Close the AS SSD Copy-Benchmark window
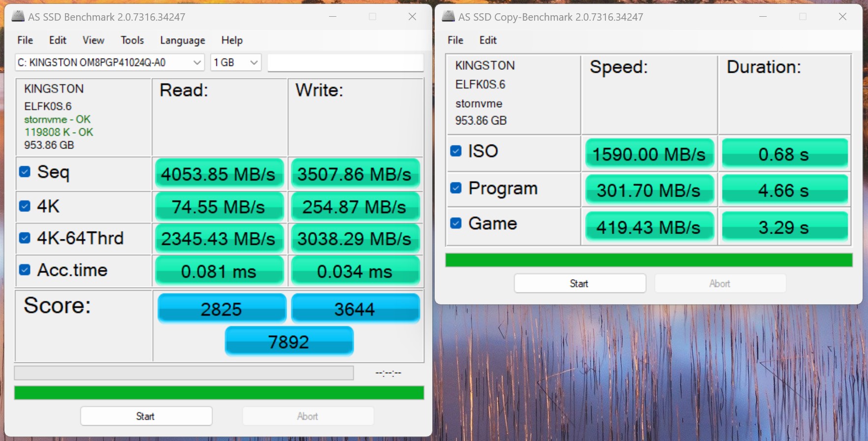The height and width of the screenshot is (441, 868). point(842,17)
